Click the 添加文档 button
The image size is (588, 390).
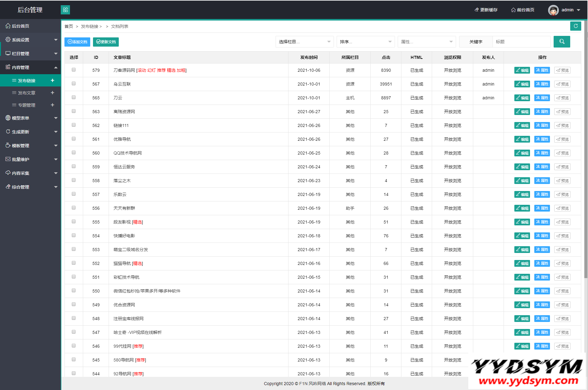77,42
